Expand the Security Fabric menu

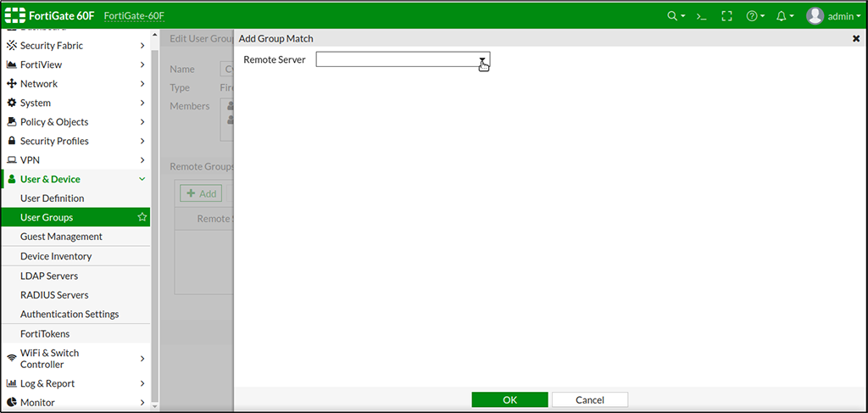pos(75,46)
